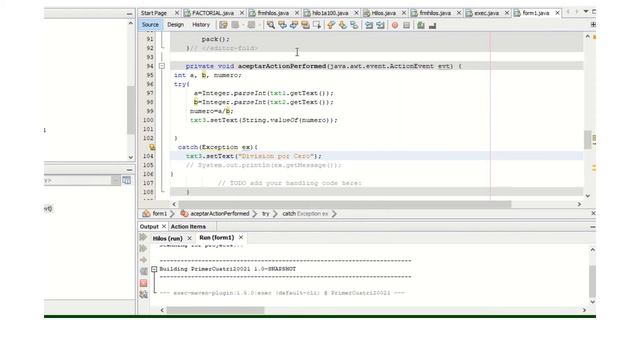Viewport: 640px width, 360px height.
Task: Switch editor to History view
Action: pyautogui.click(x=201, y=24)
